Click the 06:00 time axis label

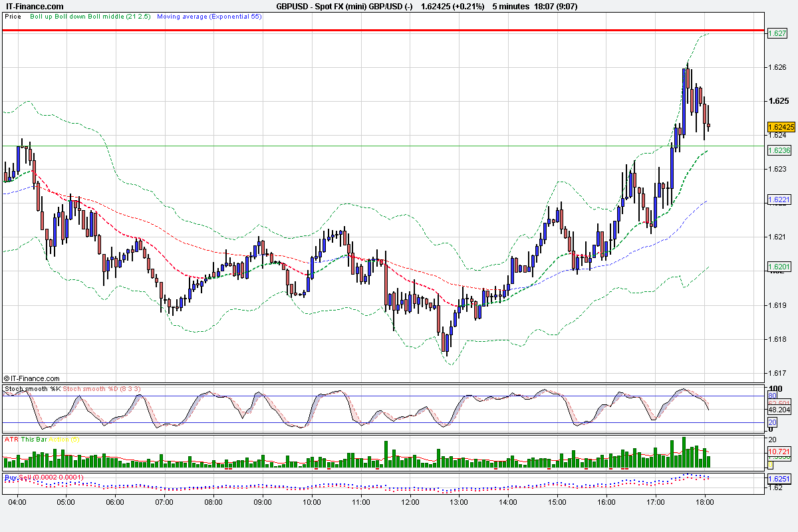(x=115, y=501)
